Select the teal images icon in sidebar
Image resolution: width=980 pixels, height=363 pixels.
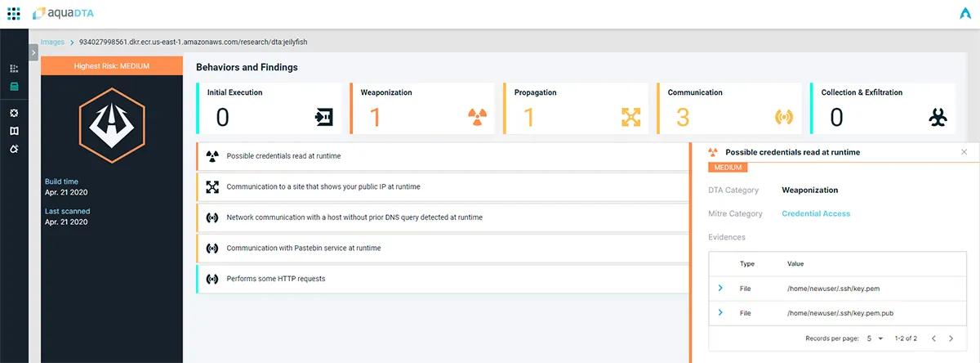point(14,87)
